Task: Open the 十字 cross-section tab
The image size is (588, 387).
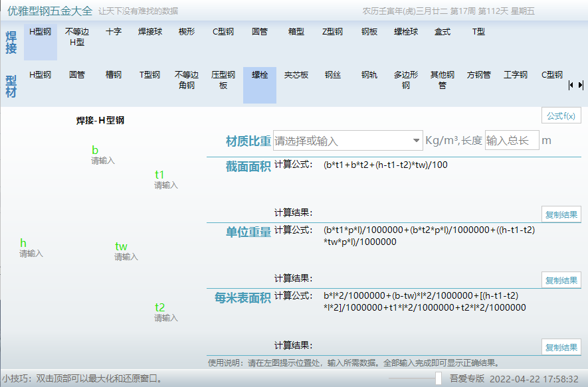Action: click(114, 31)
